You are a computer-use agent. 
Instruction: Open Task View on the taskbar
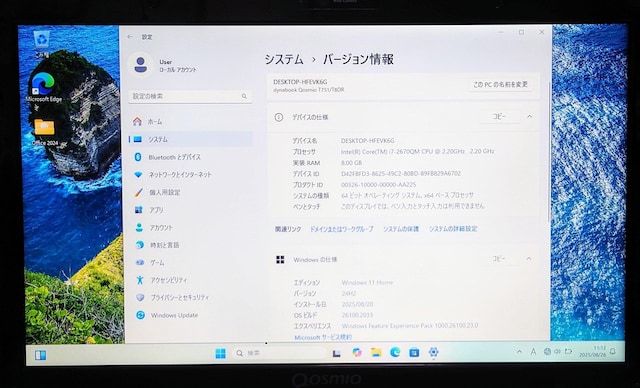click(336, 353)
